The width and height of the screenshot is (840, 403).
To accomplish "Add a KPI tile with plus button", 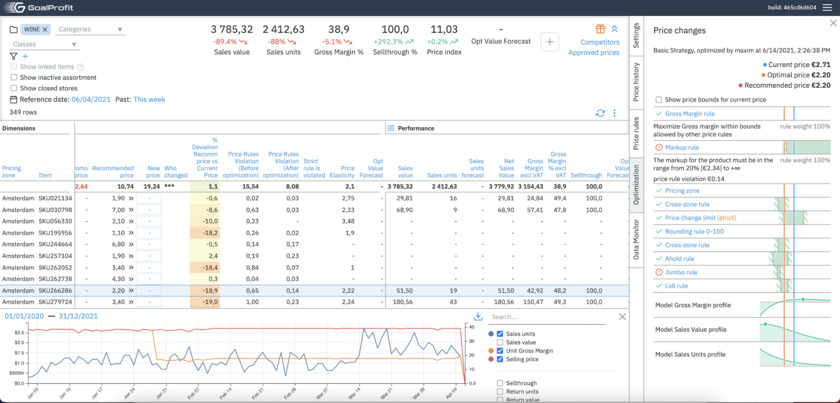I will click(550, 42).
